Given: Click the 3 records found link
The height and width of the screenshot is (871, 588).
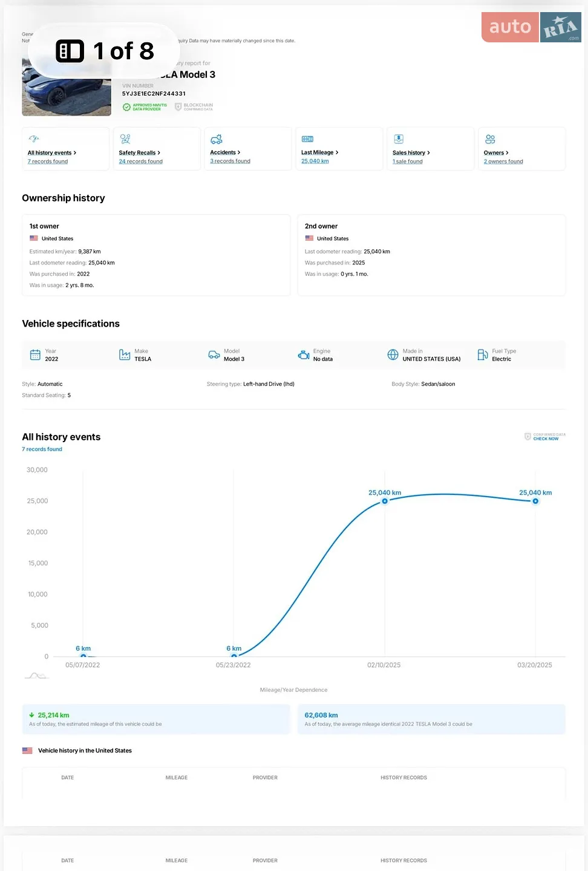Looking at the screenshot, I should (230, 161).
